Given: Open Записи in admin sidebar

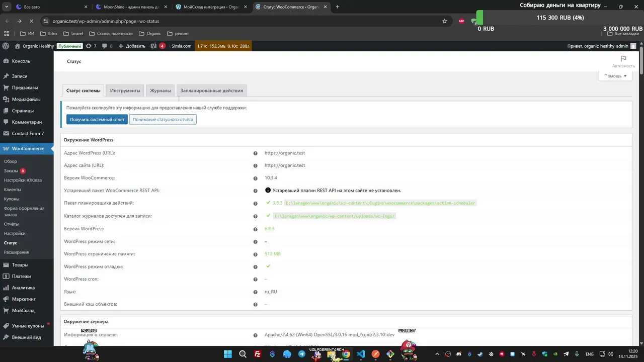Looking at the screenshot, I should (x=27, y=76).
